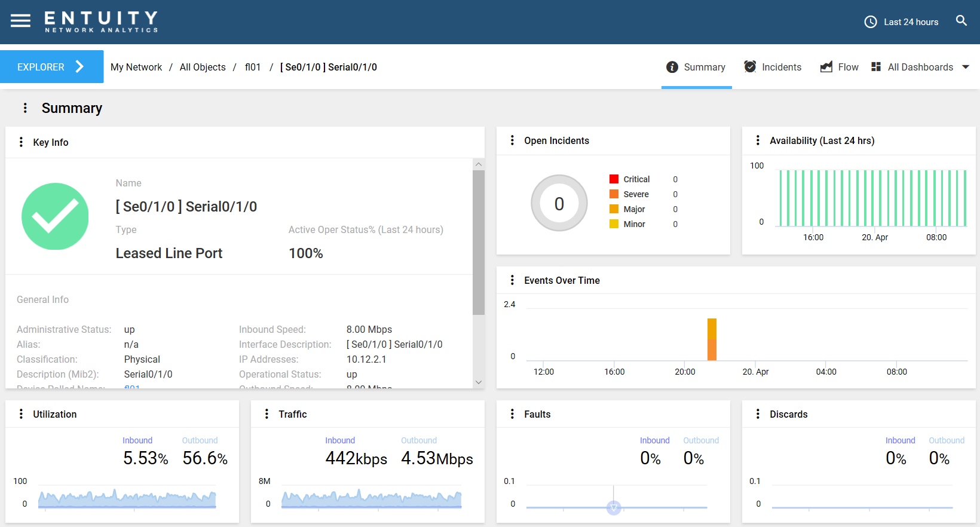Click Traffic Inbound 442kbps value

click(356, 458)
